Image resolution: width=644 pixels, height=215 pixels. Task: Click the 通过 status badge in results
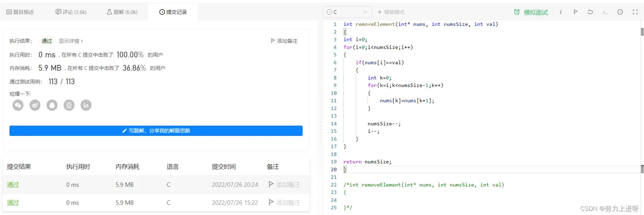[47, 41]
